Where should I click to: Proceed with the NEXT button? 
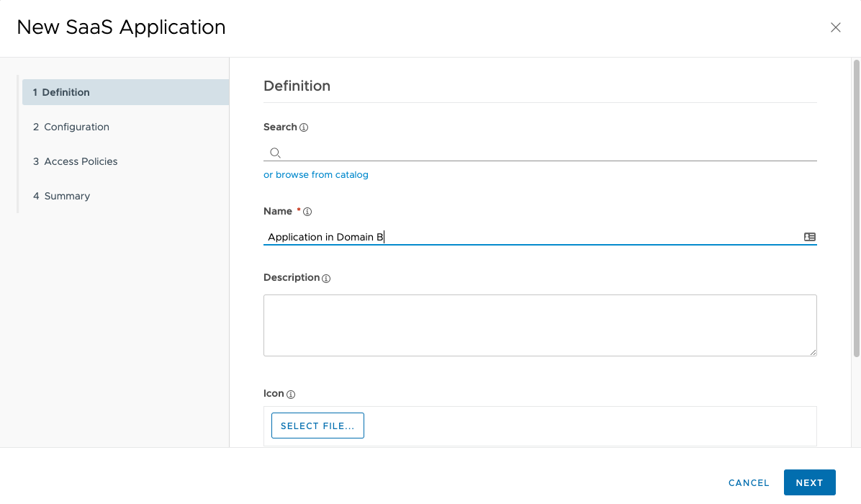click(809, 483)
